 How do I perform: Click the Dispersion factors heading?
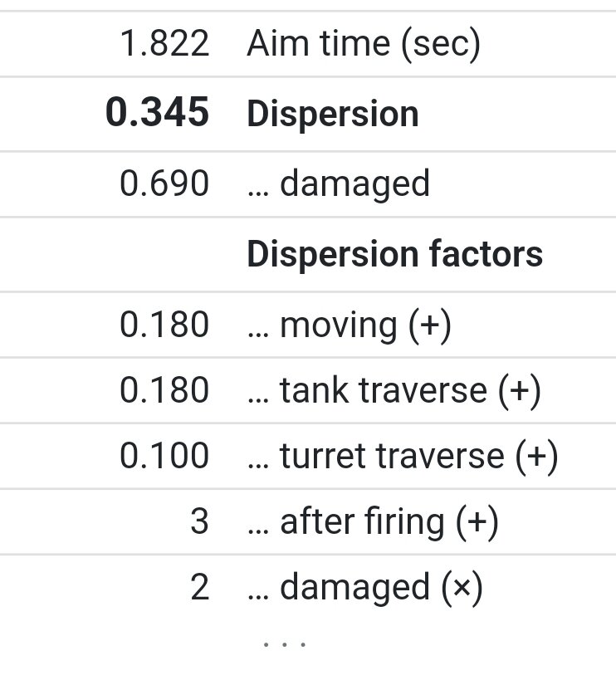click(394, 254)
